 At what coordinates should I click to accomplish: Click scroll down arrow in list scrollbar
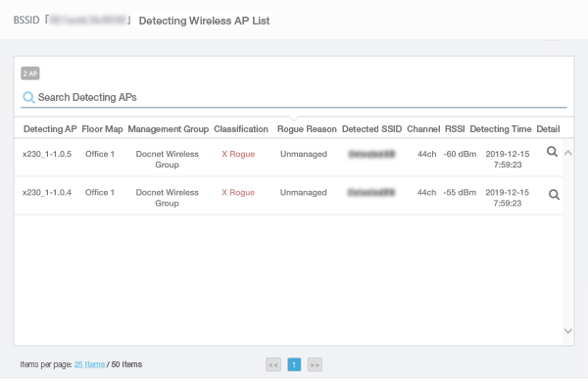(x=568, y=331)
